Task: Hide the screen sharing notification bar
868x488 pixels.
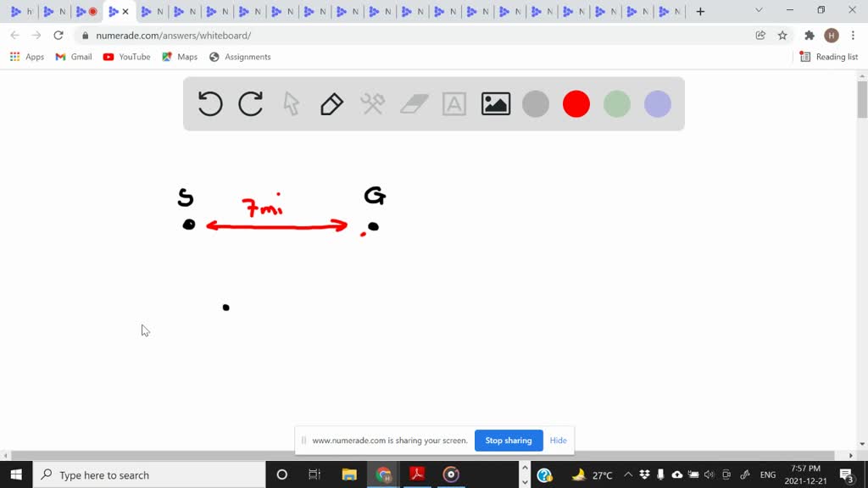Action: coord(558,441)
